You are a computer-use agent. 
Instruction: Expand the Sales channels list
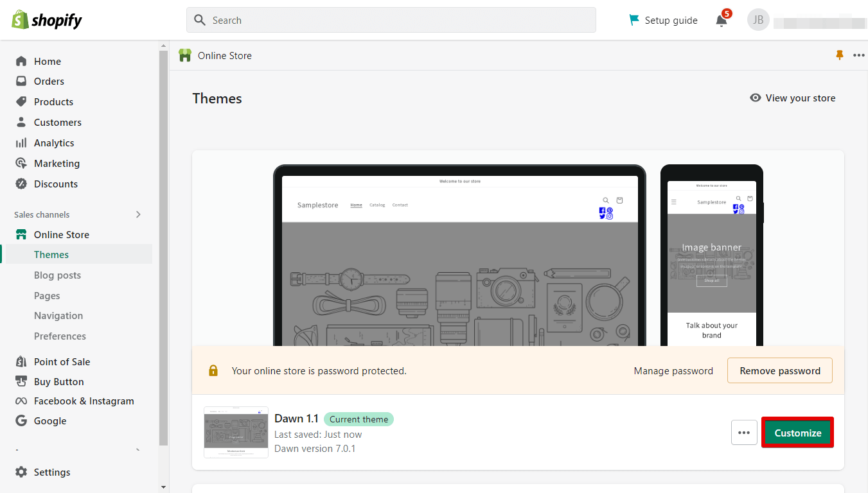tap(138, 214)
